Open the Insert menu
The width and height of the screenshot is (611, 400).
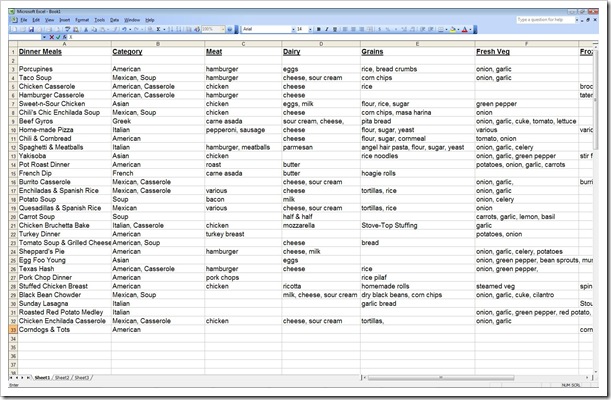pos(64,20)
